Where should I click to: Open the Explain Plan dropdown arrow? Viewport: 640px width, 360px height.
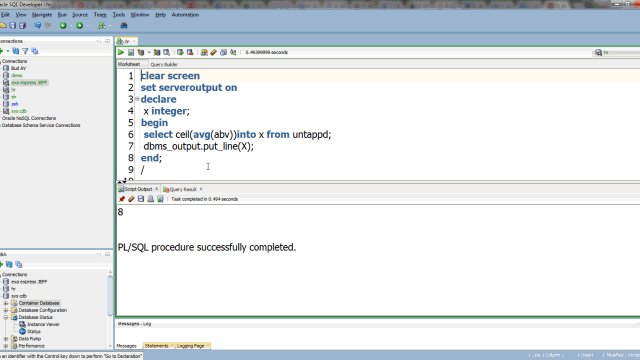coord(149,52)
